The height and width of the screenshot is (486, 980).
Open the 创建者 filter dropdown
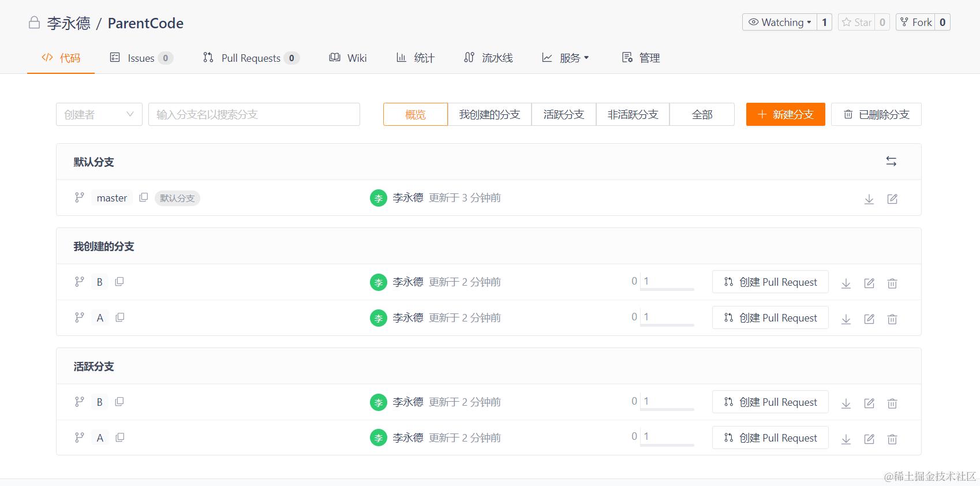click(x=99, y=114)
